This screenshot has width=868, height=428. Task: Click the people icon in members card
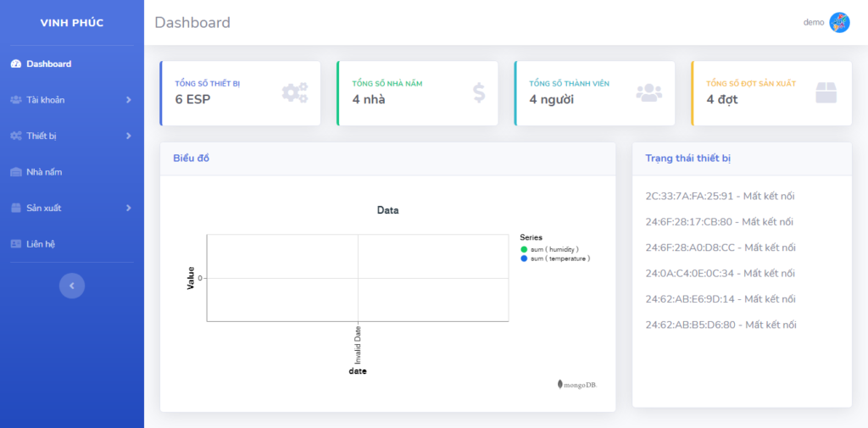[648, 92]
